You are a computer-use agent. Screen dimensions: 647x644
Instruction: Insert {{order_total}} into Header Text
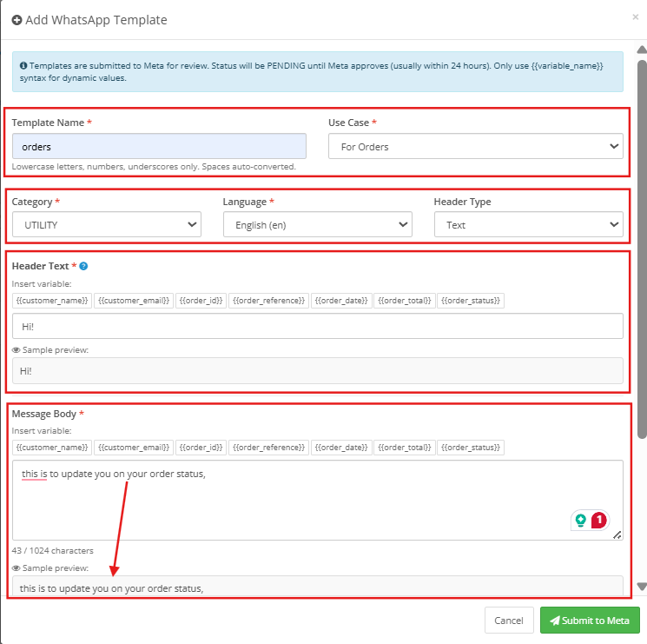click(x=405, y=301)
